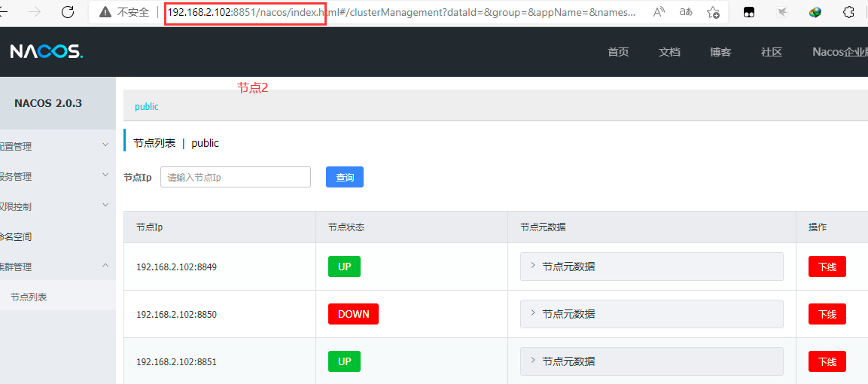Go to 首页 in top navigation
Screen dimensions: 868x384
[618, 52]
